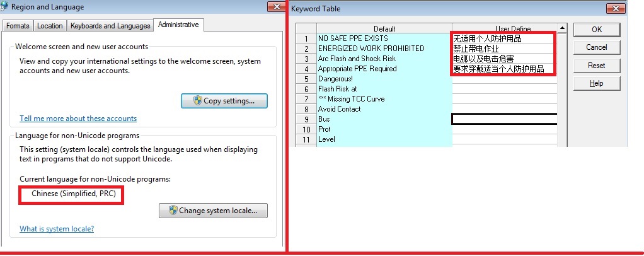Open 'Tell me more about these accounts' link

click(78, 119)
